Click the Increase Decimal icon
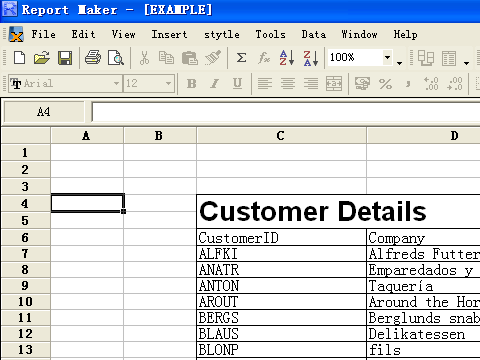 pos(431,83)
